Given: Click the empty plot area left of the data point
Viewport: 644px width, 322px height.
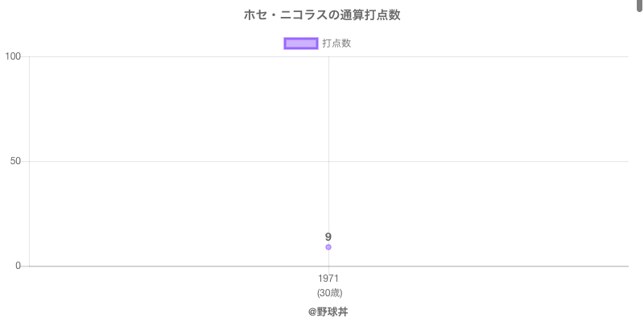Looking at the screenshot, I should (x=177, y=161).
